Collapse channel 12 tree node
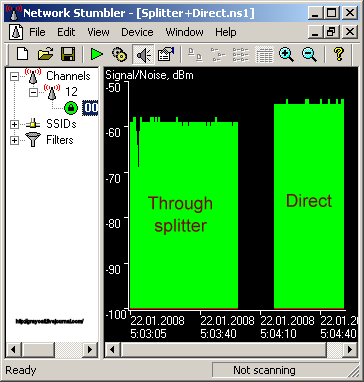Image resolution: width=364 pixels, height=382 pixels. [x=33, y=92]
